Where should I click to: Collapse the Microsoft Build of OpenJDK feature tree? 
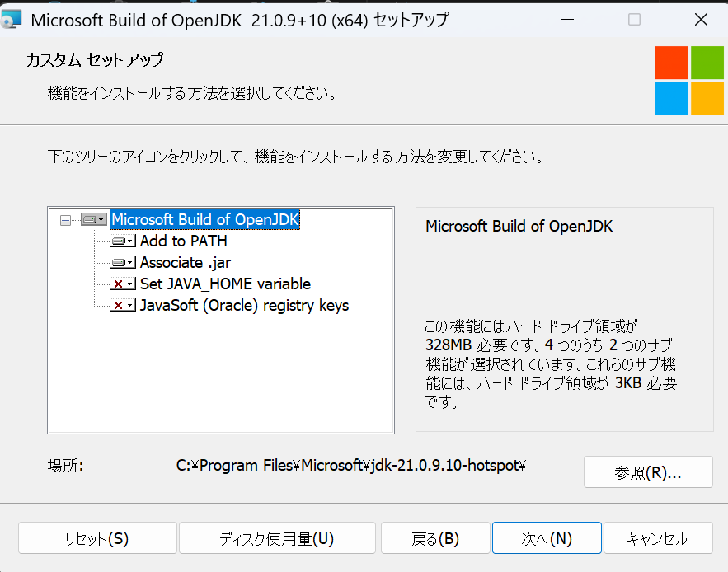[66, 220]
